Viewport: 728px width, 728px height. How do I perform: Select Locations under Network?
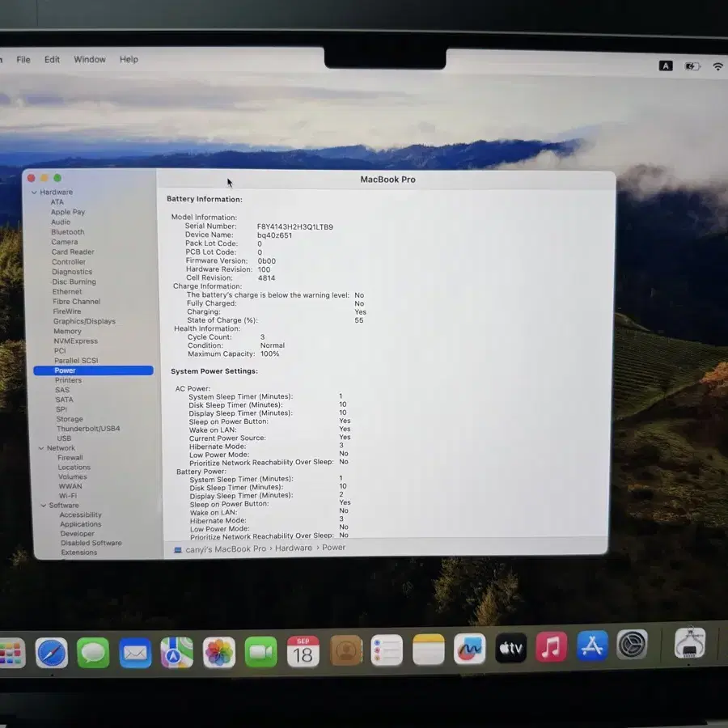pyautogui.click(x=74, y=467)
